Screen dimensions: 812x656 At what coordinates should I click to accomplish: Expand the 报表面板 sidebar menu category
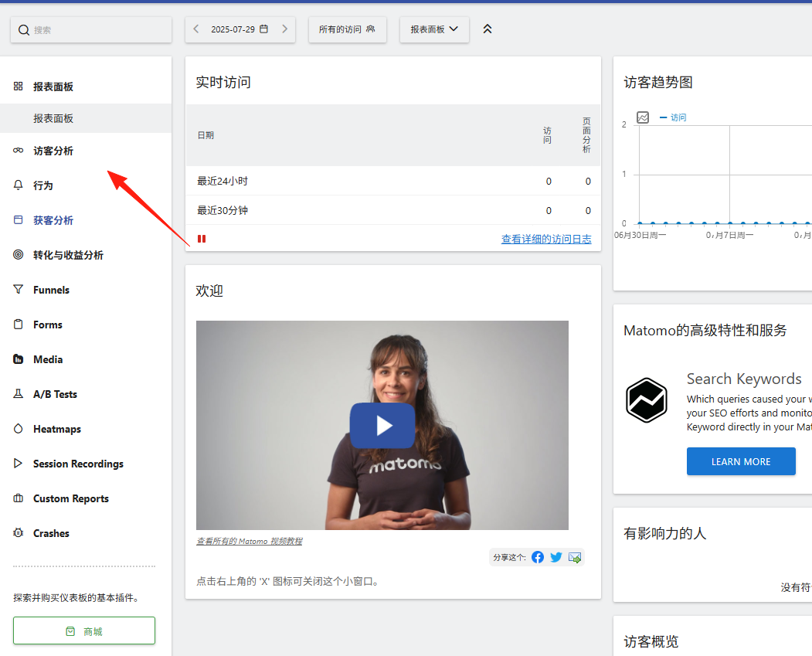[53, 87]
